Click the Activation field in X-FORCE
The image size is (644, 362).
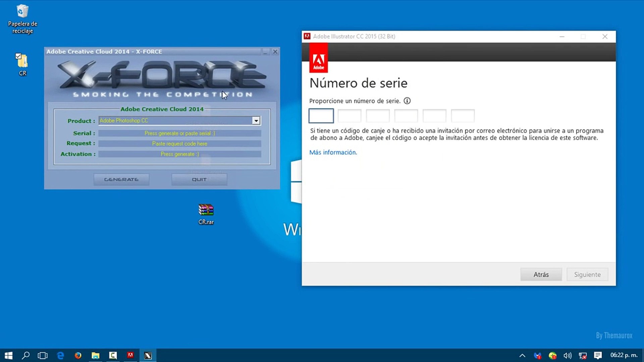coord(179,154)
